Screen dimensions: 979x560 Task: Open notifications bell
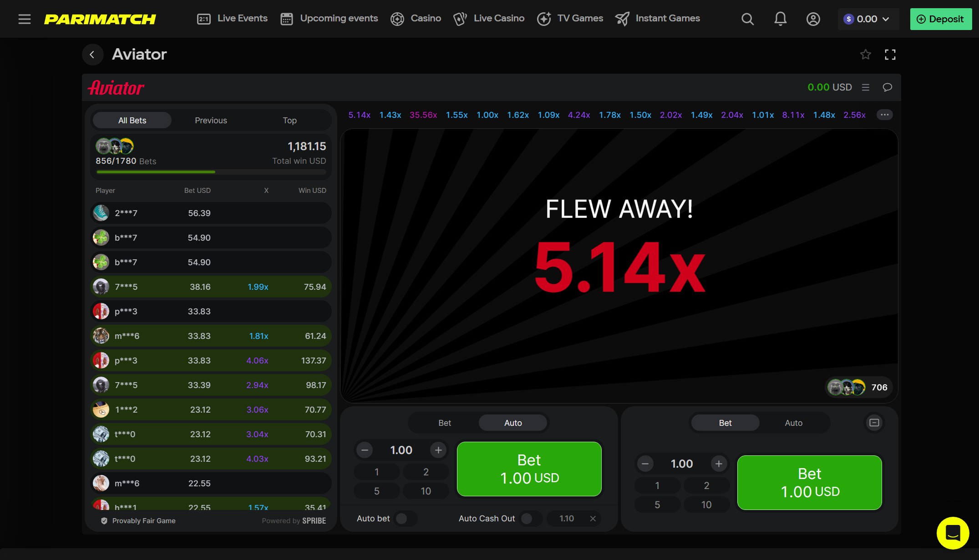780,19
